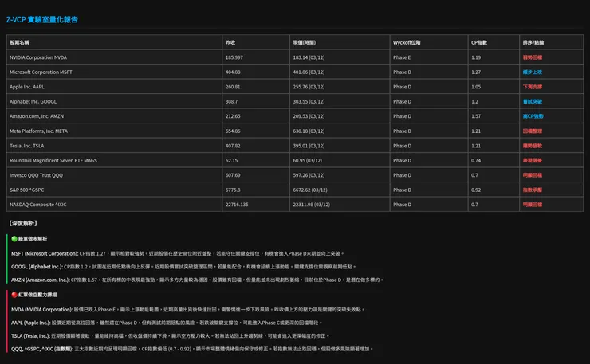Click the AMZN (Amazon.com, Inc.) analysis paragraph
The width and height of the screenshot is (590, 364).
[x=197, y=280]
